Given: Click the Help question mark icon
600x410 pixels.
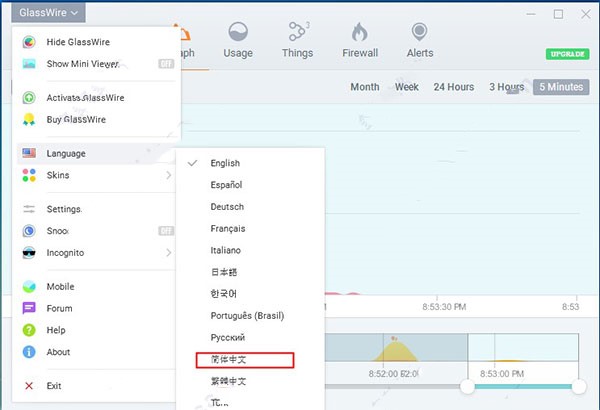Looking at the screenshot, I should pos(29,330).
